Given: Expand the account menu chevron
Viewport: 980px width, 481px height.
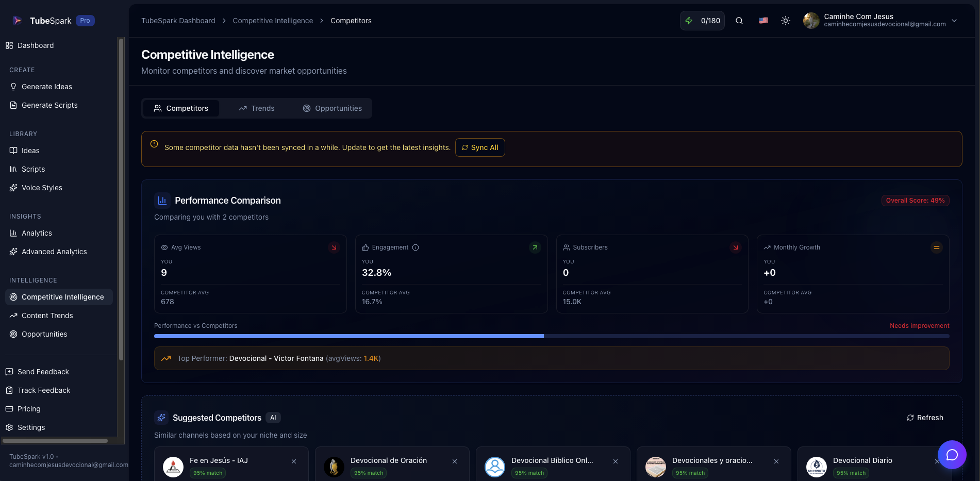Looking at the screenshot, I should click(955, 21).
